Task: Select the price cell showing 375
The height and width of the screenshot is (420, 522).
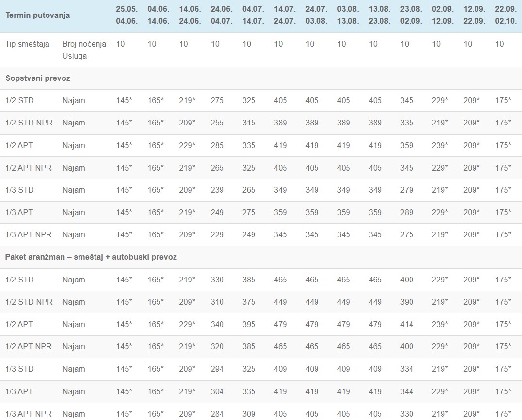Action: (249, 302)
